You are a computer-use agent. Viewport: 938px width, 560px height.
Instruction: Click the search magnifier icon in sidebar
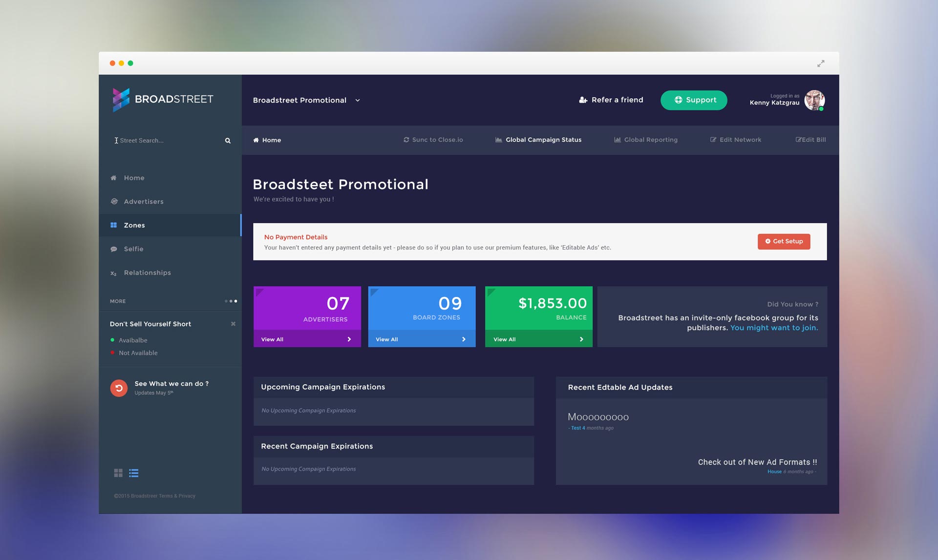tap(228, 141)
